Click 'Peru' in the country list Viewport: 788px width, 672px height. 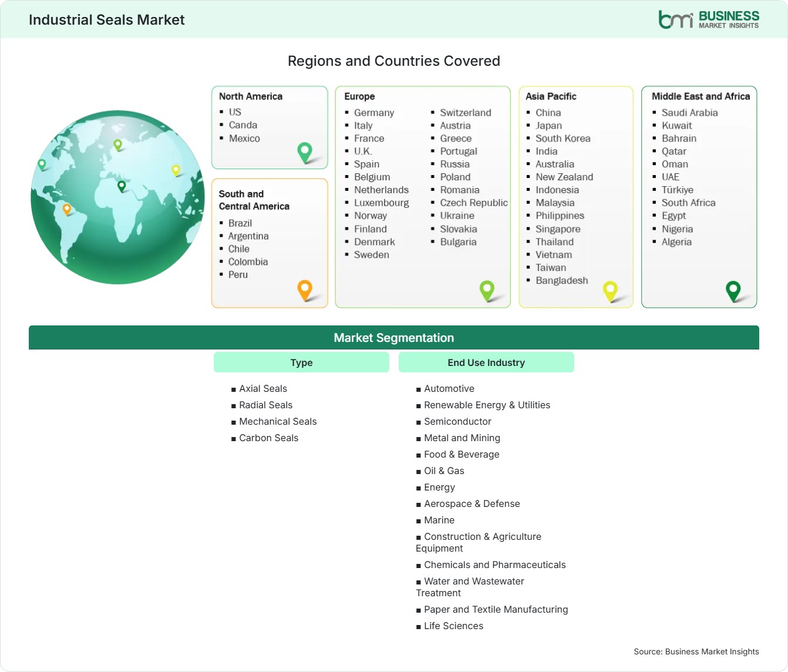coord(238,275)
